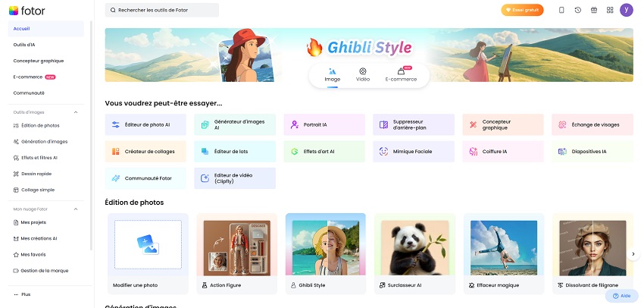Open the history clock icon
Screen dimensions: 644x308
578,10
